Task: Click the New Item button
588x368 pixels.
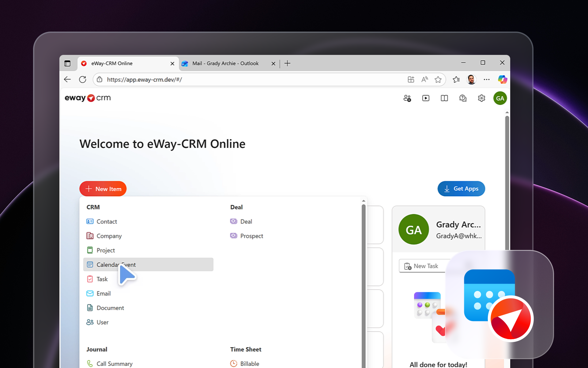Action: coord(103,189)
